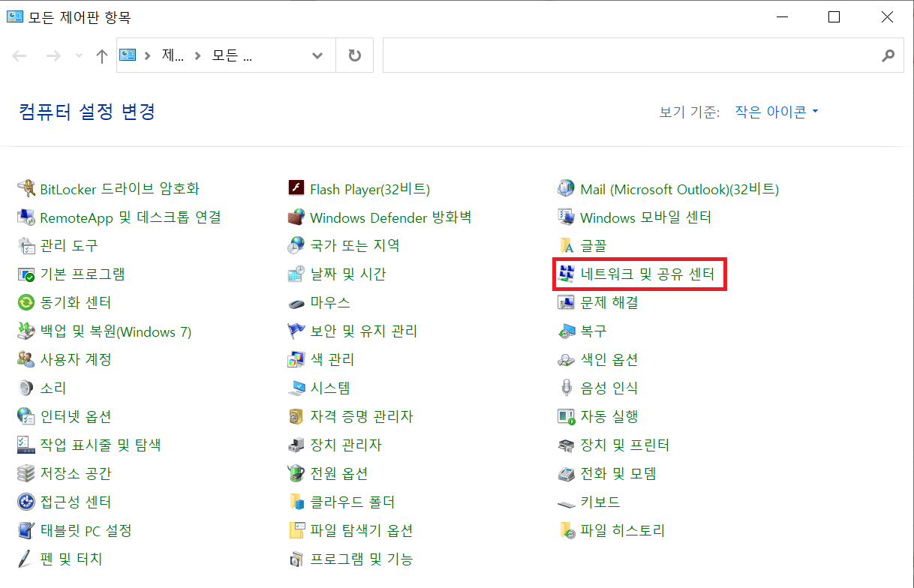Viewport: 914px width, 588px height.
Task: Expand the address bar history dropdown
Action: [x=317, y=56]
